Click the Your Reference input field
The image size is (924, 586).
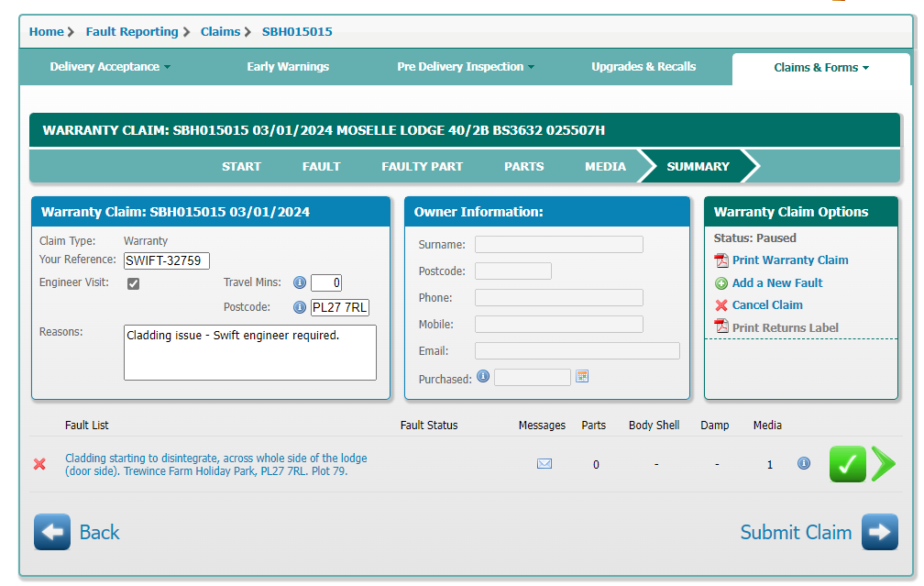(x=167, y=260)
